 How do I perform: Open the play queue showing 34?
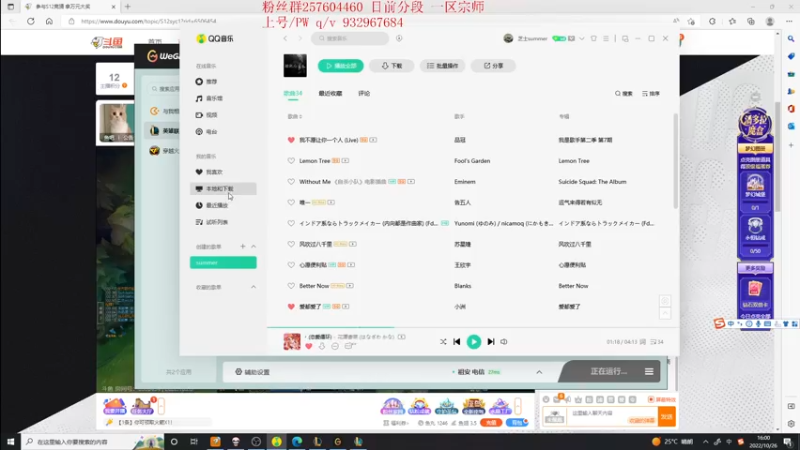(657, 342)
